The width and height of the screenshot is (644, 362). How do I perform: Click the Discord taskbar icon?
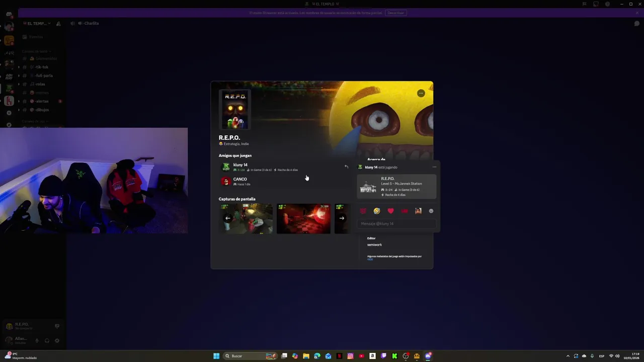point(428,356)
